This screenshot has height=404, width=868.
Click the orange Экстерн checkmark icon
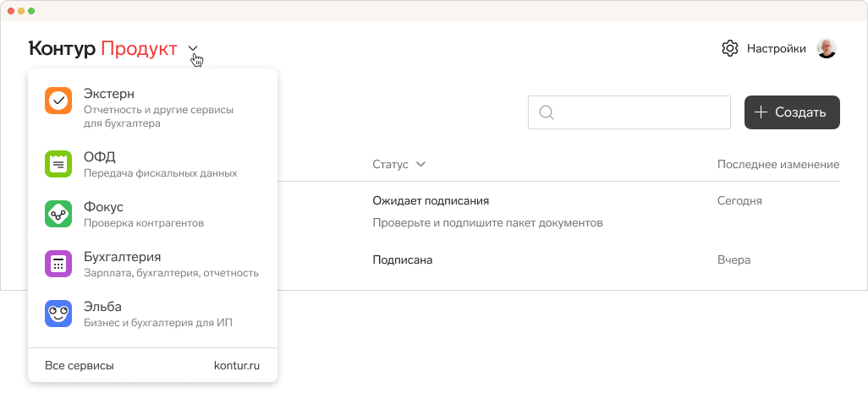58,101
